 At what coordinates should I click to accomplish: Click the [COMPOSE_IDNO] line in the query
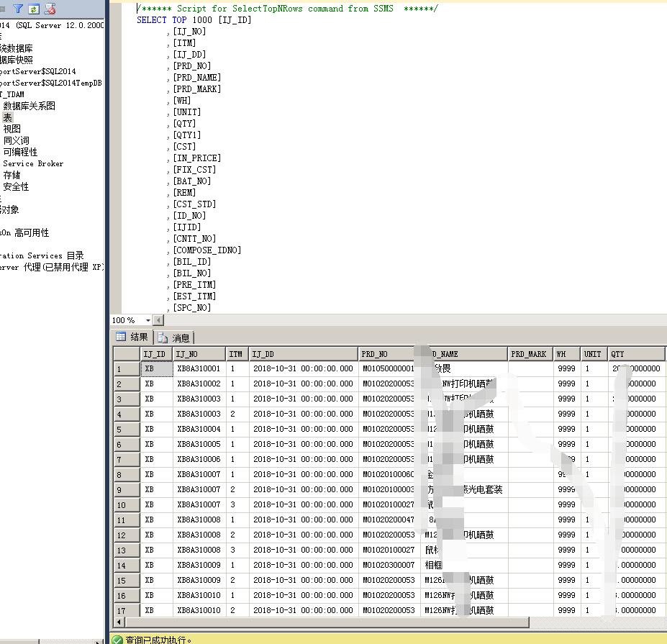click(x=207, y=250)
